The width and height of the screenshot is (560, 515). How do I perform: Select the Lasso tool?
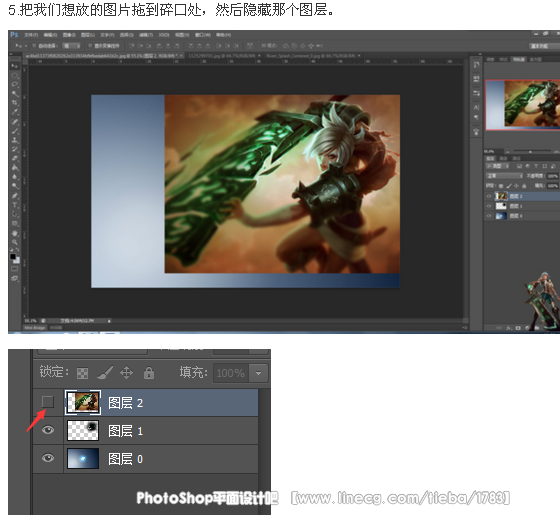(14, 85)
